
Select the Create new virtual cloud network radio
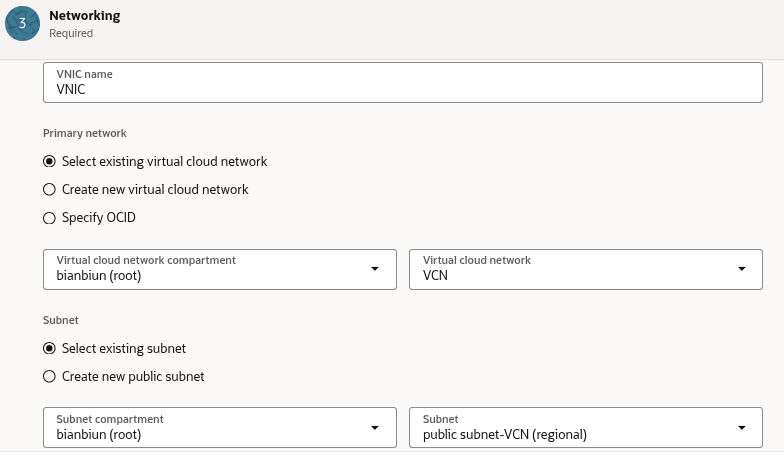pos(49,189)
